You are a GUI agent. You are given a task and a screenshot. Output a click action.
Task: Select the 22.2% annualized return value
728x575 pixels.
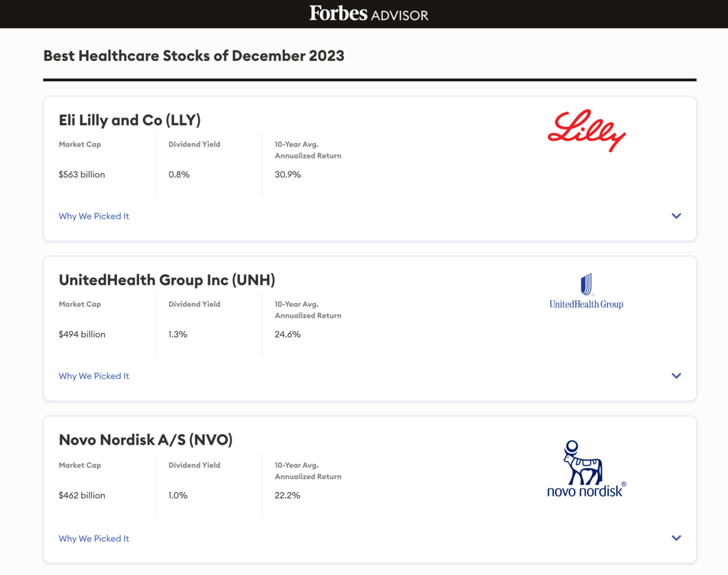click(287, 496)
